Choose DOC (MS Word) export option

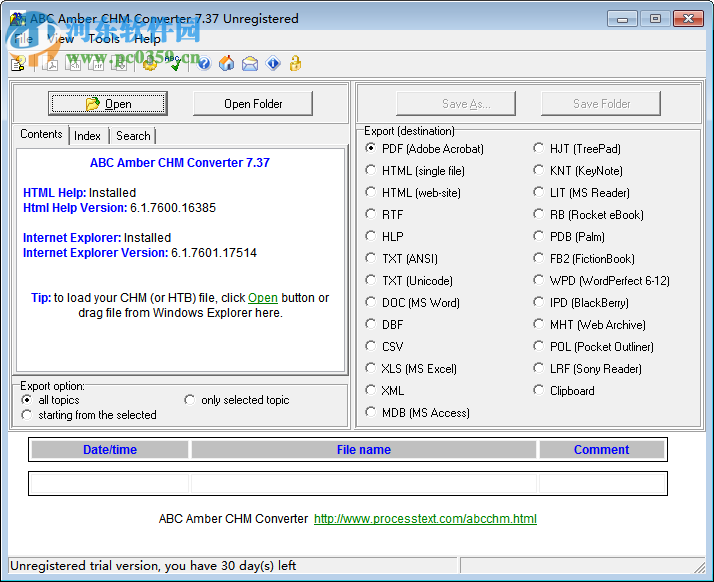(x=372, y=303)
